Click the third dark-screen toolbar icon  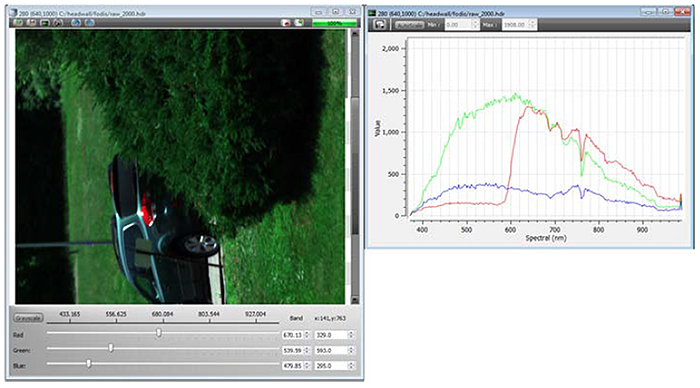(45, 23)
